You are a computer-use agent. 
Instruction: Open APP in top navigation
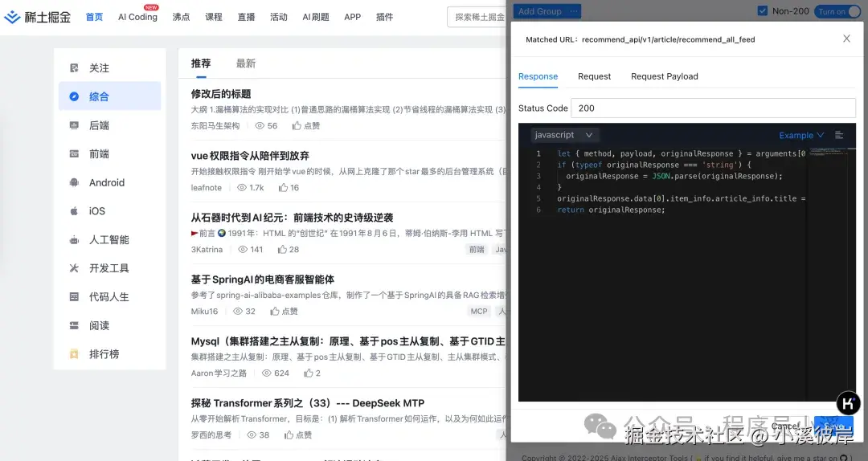(352, 17)
